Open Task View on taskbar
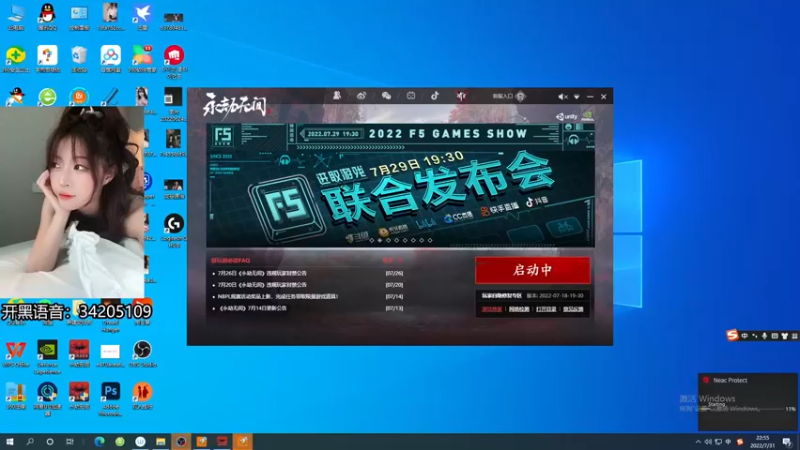Viewport: 800px width, 450px height. [x=69, y=441]
